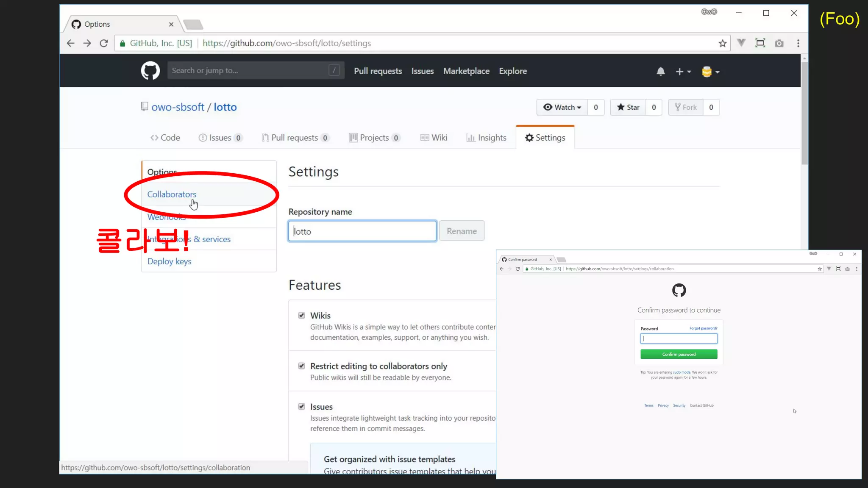Screen dimensions: 868x488
Task: Switch to the Insights tab
Action: click(x=486, y=138)
